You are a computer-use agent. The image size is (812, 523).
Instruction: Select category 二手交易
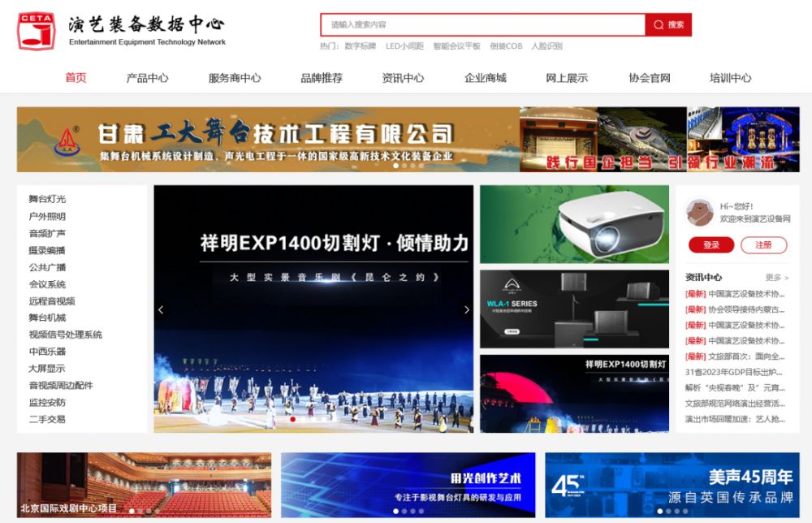(x=47, y=419)
